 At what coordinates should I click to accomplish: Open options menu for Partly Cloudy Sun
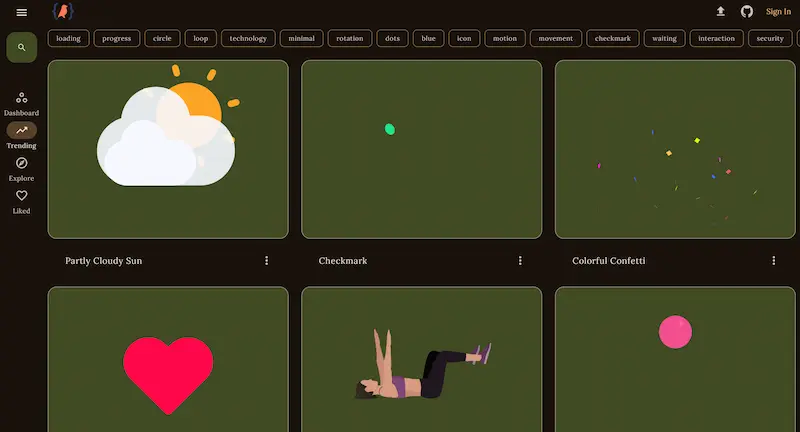[267, 261]
